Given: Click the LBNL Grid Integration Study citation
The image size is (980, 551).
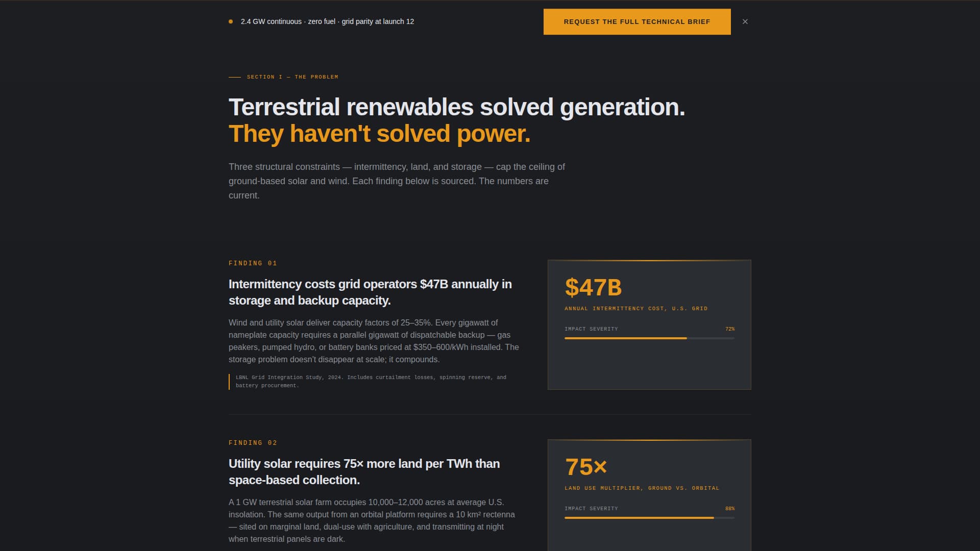Looking at the screenshot, I should [x=371, y=382].
